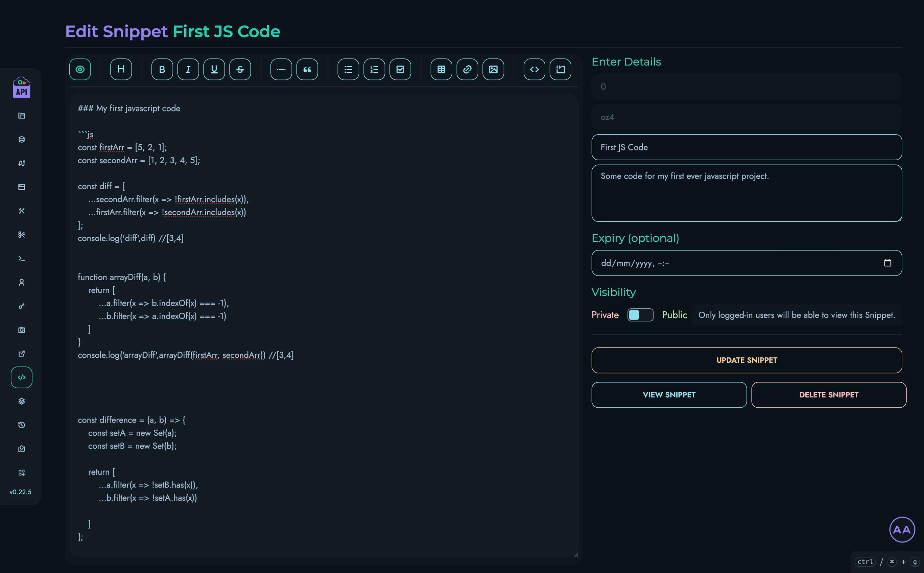
Task: Open the shapes icon above the version number
Action: (x=22, y=473)
